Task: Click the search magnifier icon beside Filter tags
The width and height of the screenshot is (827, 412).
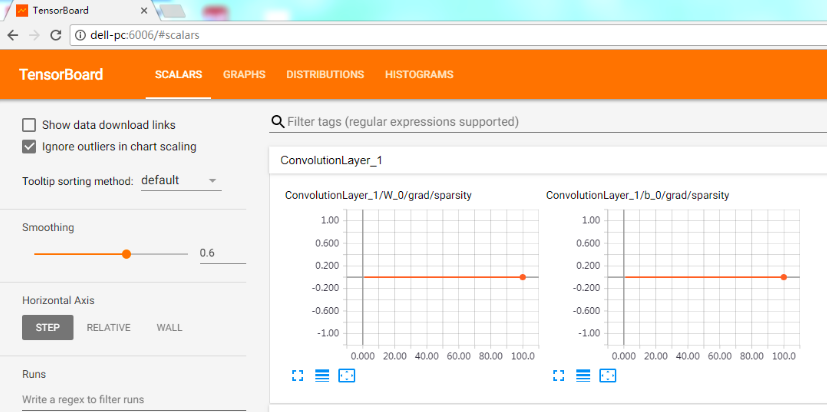Action: (x=277, y=122)
